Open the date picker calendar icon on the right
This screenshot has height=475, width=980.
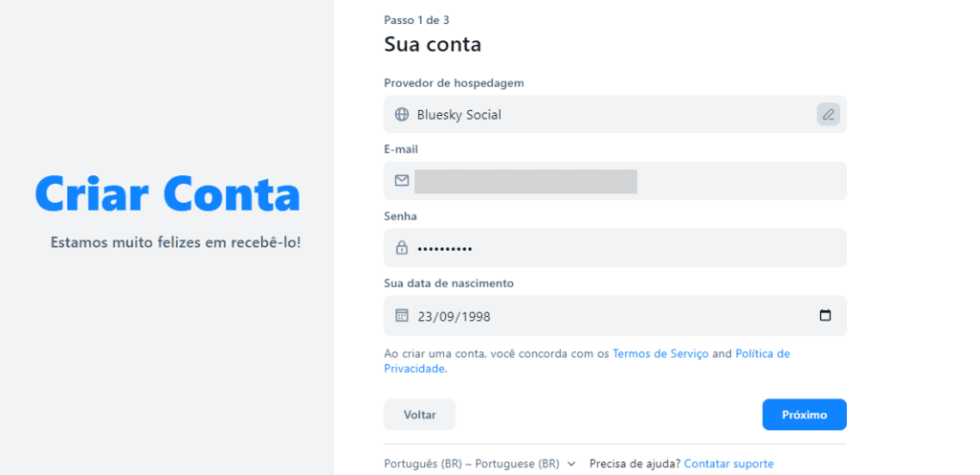tap(825, 315)
